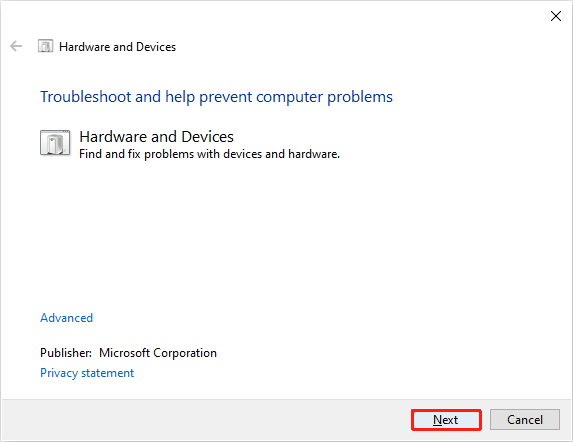Open the Advanced options link
This screenshot has width=573, height=442.
tap(67, 318)
